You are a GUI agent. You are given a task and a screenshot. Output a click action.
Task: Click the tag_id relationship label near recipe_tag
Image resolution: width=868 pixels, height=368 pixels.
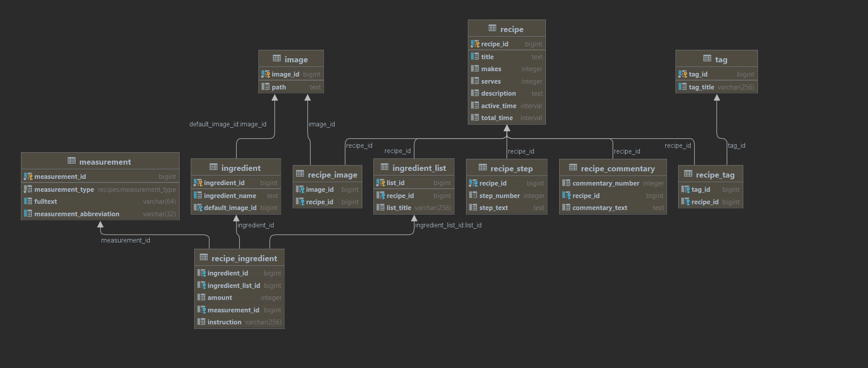click(737, 146)
